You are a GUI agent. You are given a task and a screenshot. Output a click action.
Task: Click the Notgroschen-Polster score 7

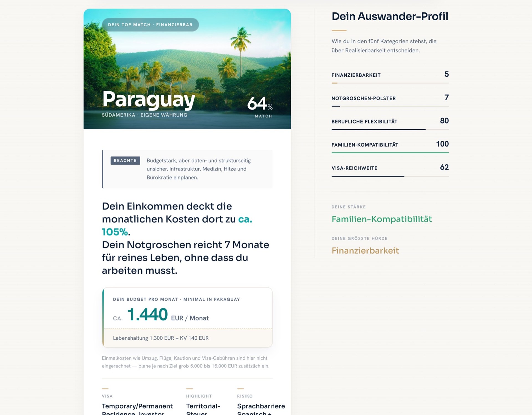click(x=446, y=97)
